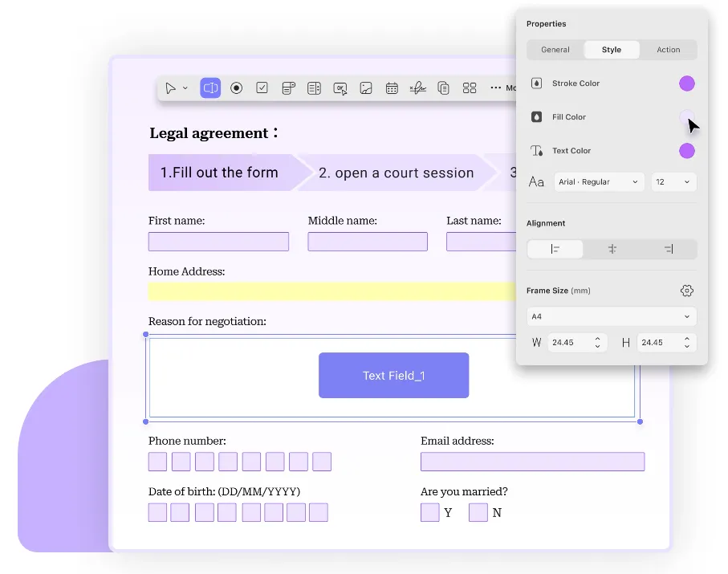Click the Aa font icon
Viewport: 728px width, 574px height.
pyautogui.click(x=536, y=181)
